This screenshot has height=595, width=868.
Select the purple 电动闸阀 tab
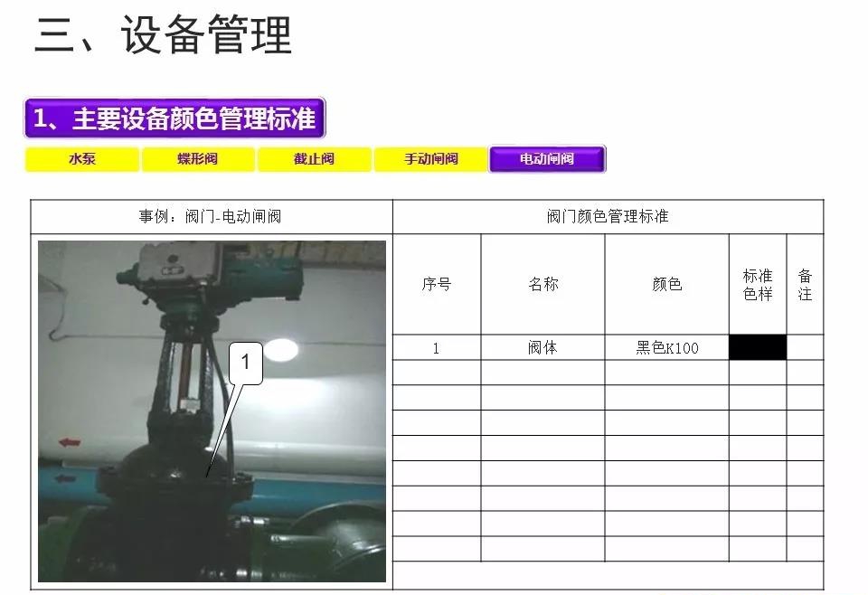547,159
